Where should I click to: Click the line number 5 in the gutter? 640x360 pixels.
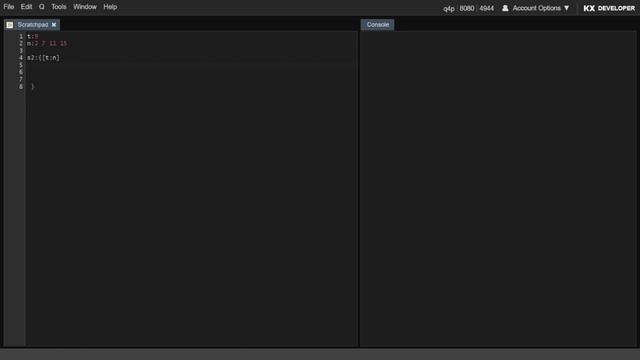pyautogui.click(x=21, y=65)
